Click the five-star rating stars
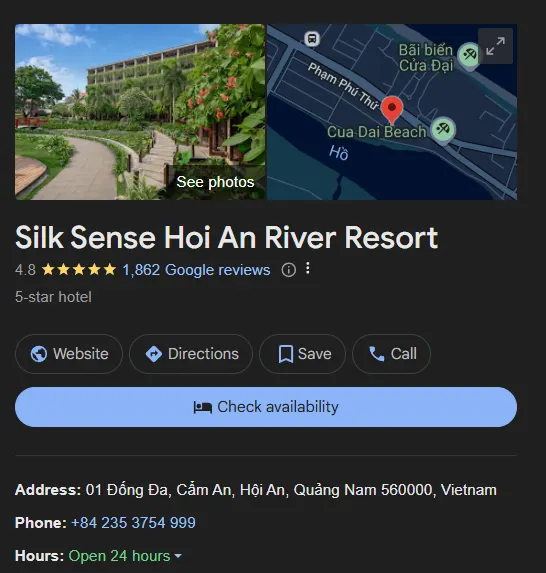Viewport: 546px width, 573px height. pos(79,270)
